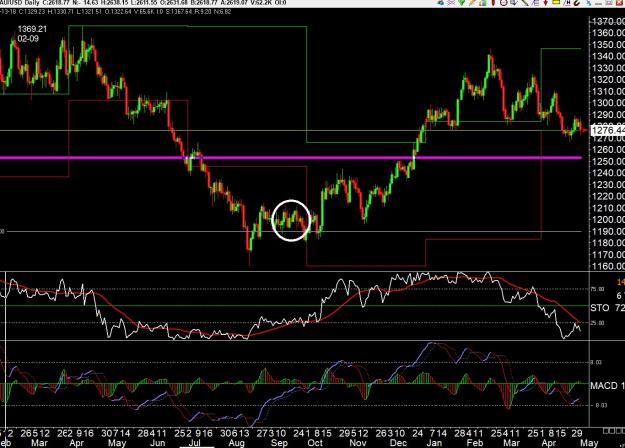This screenshot has height=448, width=625.
Task: Click the Jul month label on time axis
Action: click(x=194, y=443)
